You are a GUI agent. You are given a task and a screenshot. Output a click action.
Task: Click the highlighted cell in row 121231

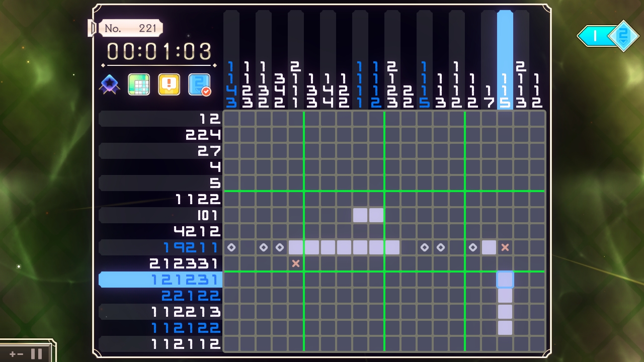[505, 280]
